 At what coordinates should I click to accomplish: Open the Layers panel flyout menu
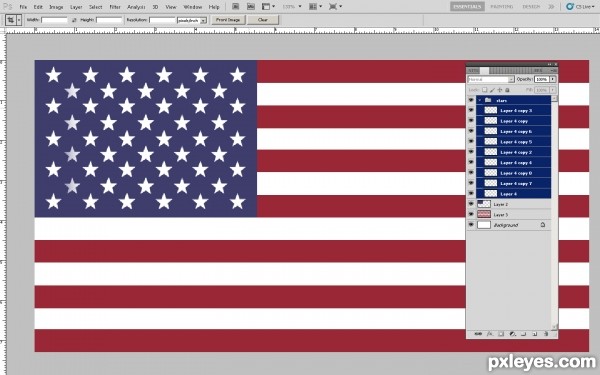click(x=554, y=71)
